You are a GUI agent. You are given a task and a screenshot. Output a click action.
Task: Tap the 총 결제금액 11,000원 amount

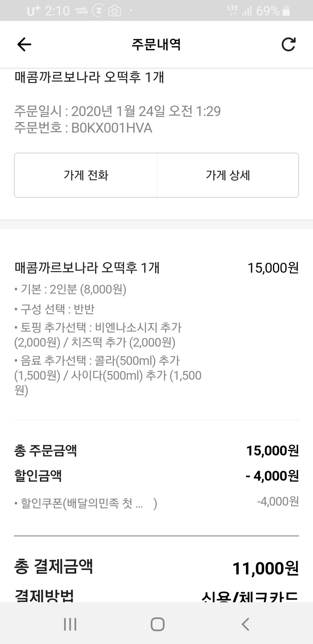tap(265, 568)
